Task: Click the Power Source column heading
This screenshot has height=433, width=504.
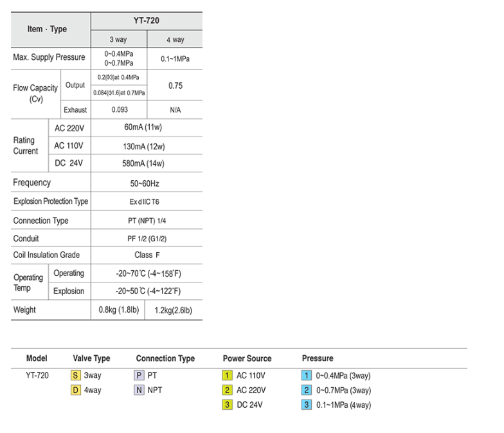Action: (247, 358)
